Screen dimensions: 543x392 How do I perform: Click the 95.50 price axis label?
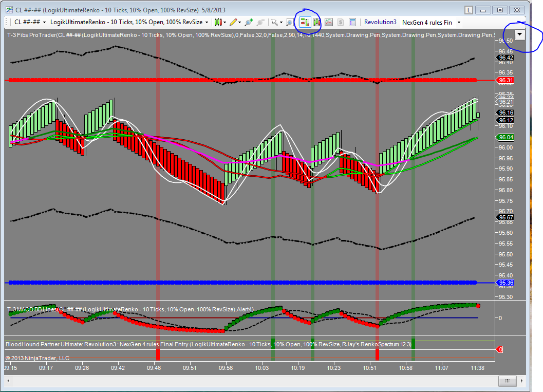pyautogui.click(x=505, y=254)
